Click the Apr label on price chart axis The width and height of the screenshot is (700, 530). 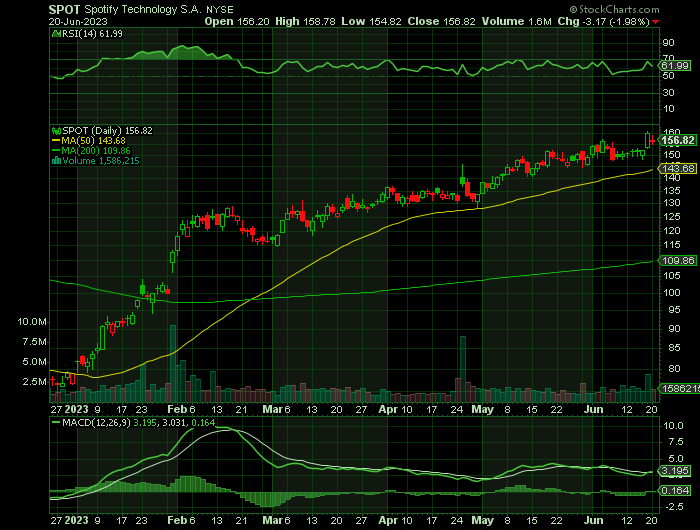[388, 409]
